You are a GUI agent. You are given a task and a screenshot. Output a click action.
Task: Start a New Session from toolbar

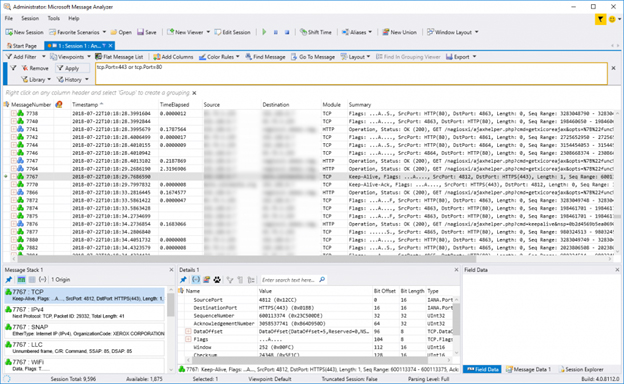click(x=24, y=32)
